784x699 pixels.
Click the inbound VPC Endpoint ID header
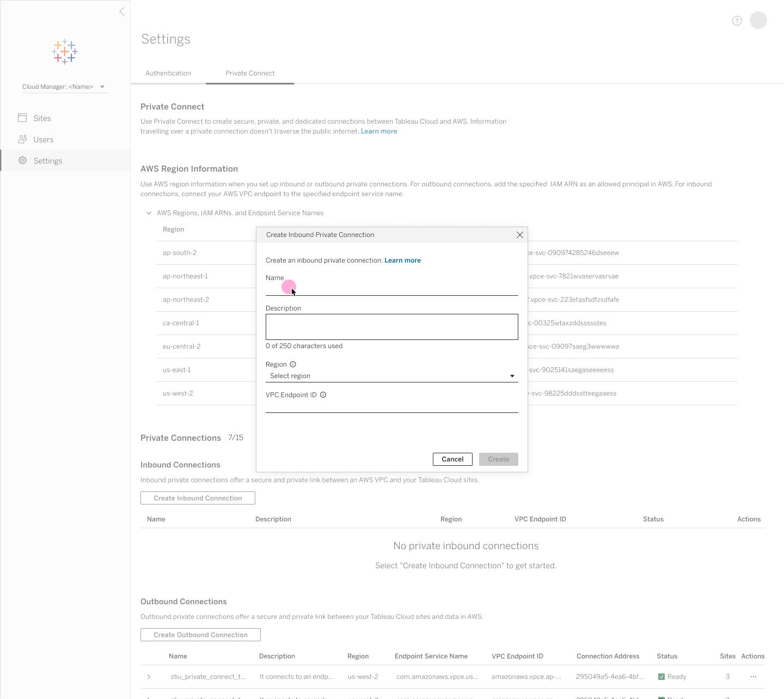[x=540, y=519]
